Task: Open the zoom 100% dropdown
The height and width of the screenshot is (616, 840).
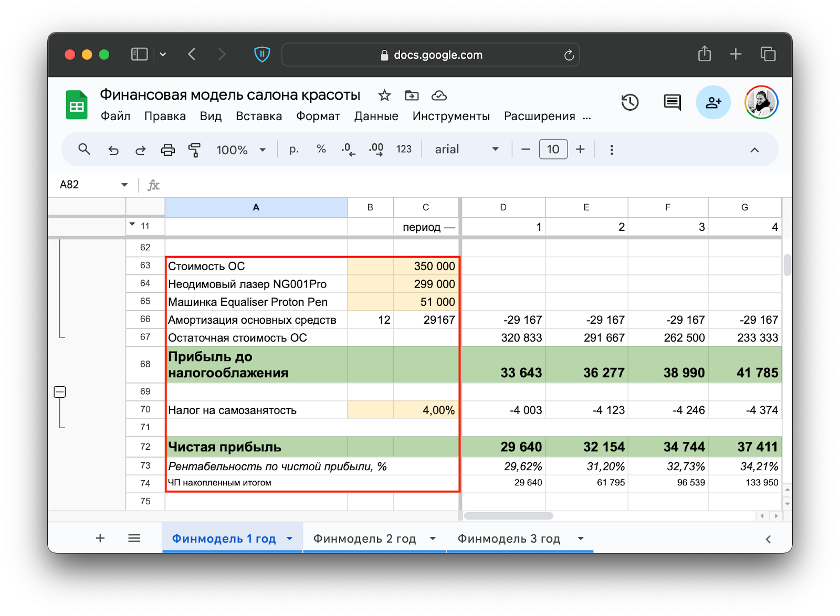Action: tap(241, 150)
